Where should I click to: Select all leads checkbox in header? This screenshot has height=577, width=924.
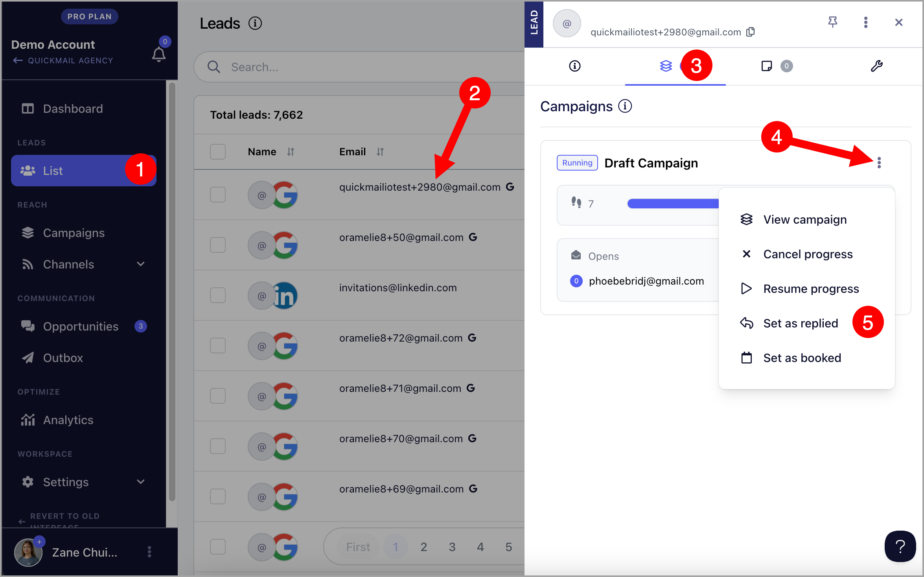[x=218, y=152]
